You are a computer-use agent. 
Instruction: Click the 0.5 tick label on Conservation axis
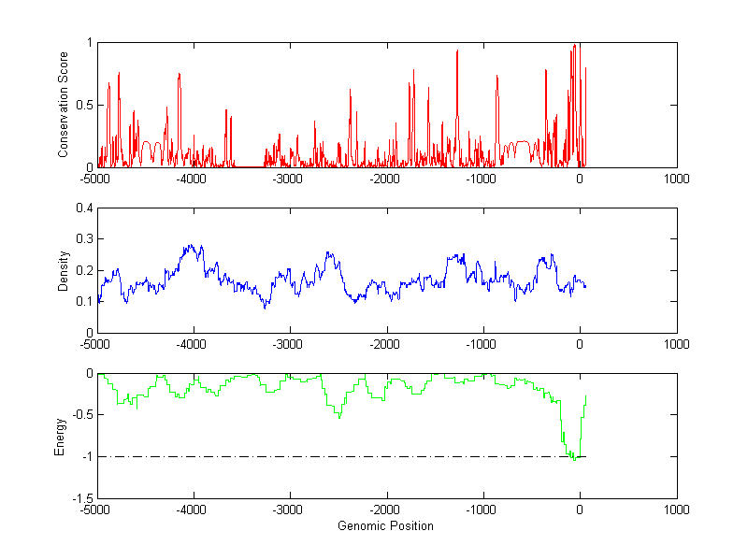click(x=83, y=105)
